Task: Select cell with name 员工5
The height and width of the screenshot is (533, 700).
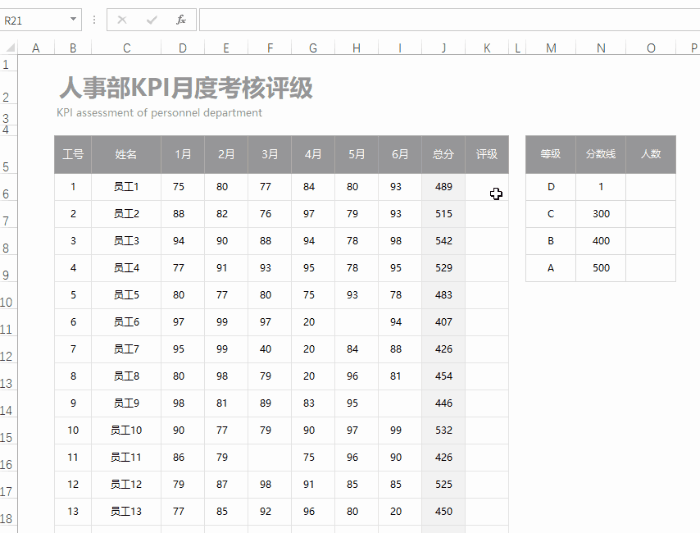Action: click(x=126, y=295)
